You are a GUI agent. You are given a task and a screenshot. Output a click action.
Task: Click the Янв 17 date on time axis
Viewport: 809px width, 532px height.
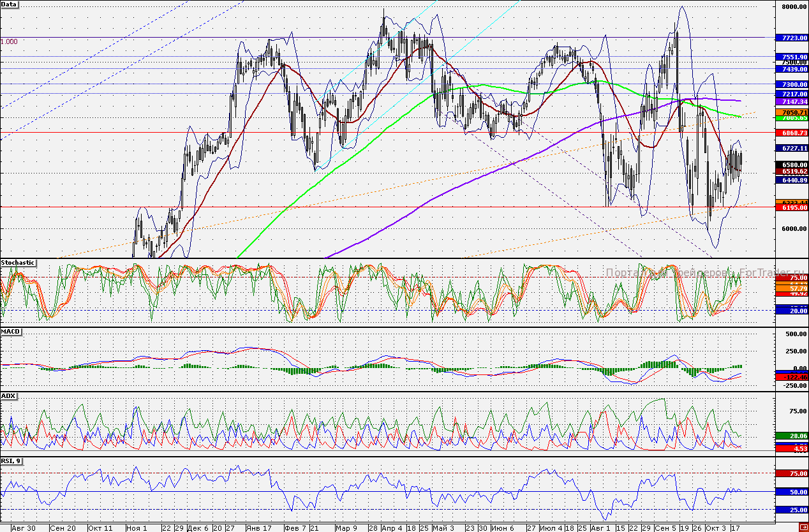(x=259, y=528)
